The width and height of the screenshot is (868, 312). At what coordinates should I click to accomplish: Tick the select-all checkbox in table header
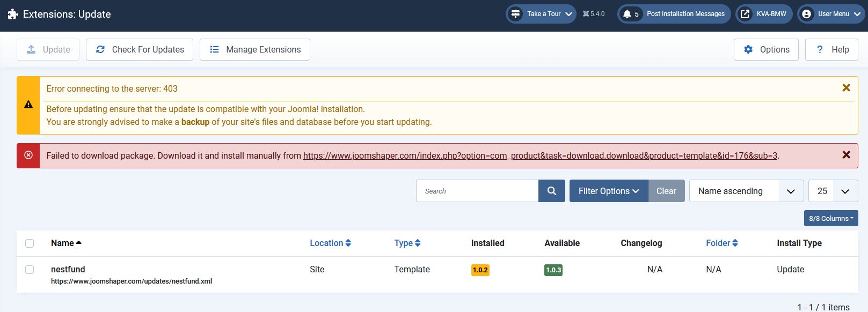30,243
